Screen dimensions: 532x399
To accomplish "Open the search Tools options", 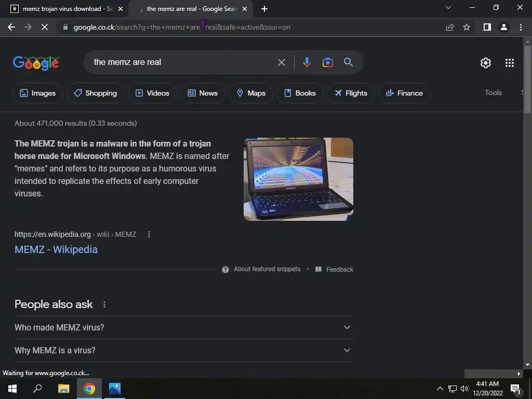I will (x=493, y=92).
